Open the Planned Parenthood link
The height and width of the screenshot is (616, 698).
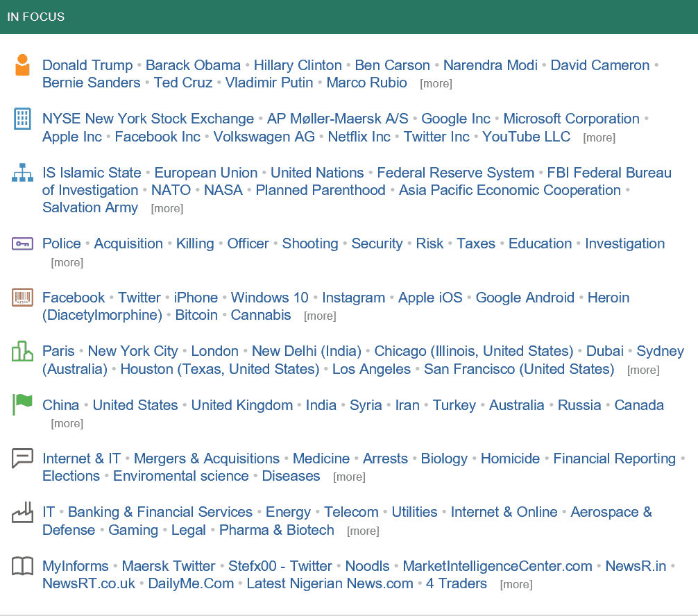coord(321,190)
